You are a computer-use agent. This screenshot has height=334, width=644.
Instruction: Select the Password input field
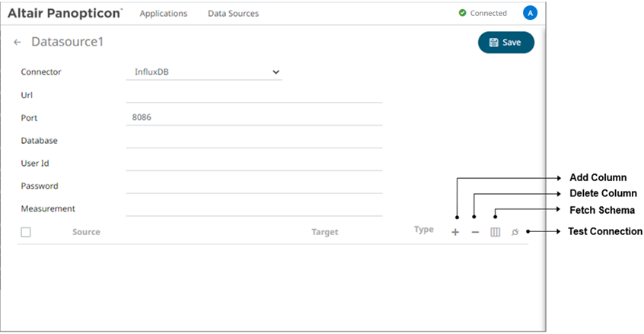tap(253, 186)
